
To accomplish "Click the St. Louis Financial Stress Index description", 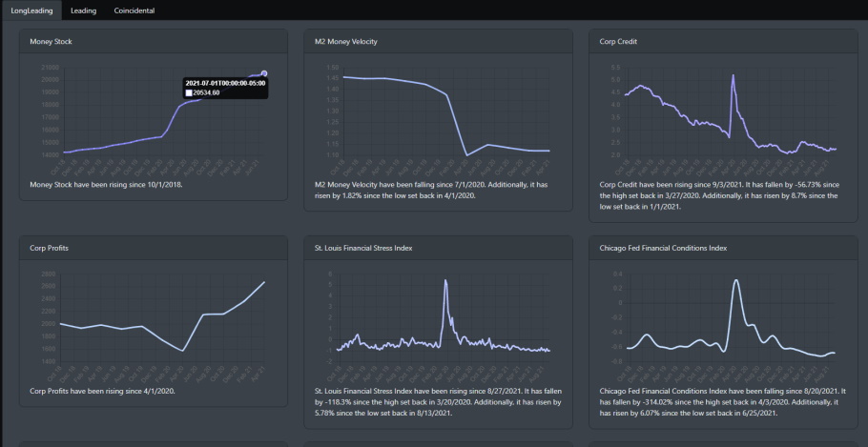I will coord(439,402).
